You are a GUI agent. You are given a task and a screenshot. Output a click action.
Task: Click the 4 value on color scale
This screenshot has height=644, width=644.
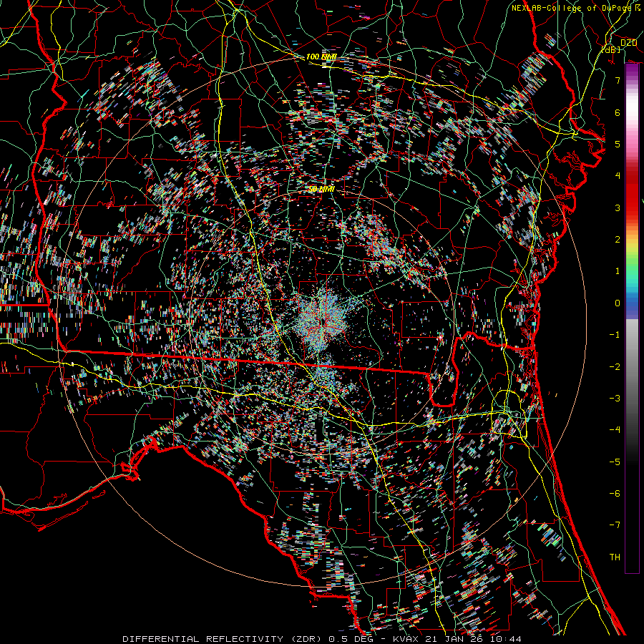[x=618, y=176]
